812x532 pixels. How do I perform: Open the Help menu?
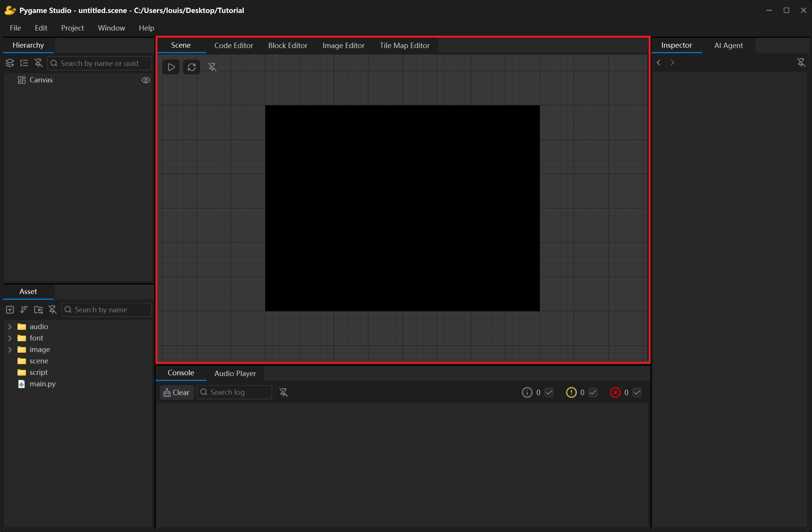[x=146, y=28]
